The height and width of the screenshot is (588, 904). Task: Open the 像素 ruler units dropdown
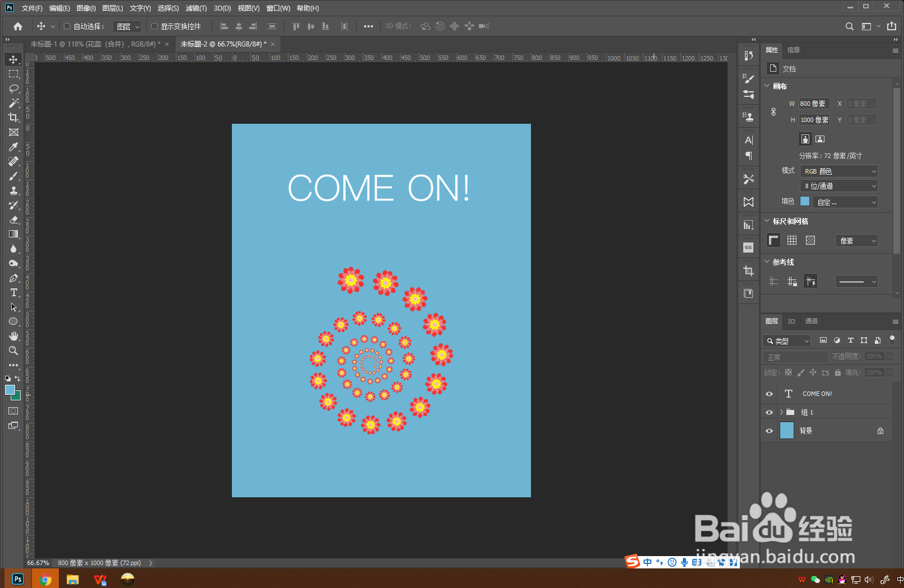[856, 241]
